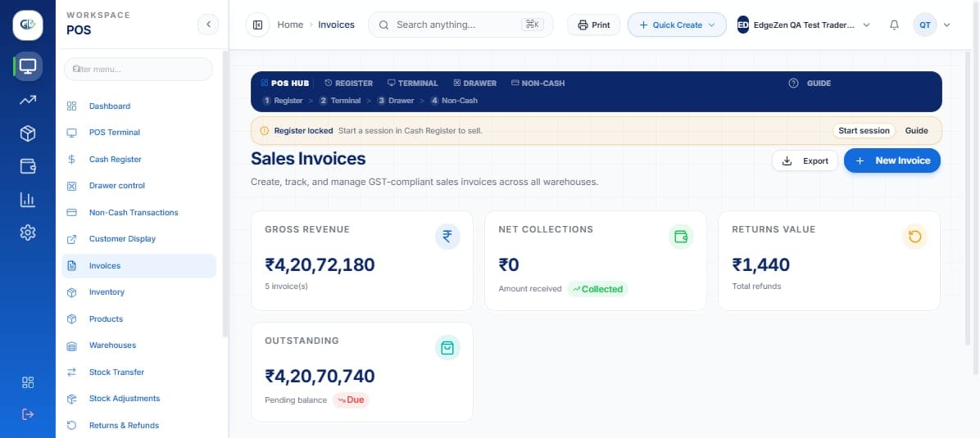
Task: Open Warehouses in the sidebar
Action: pos(138,345)
